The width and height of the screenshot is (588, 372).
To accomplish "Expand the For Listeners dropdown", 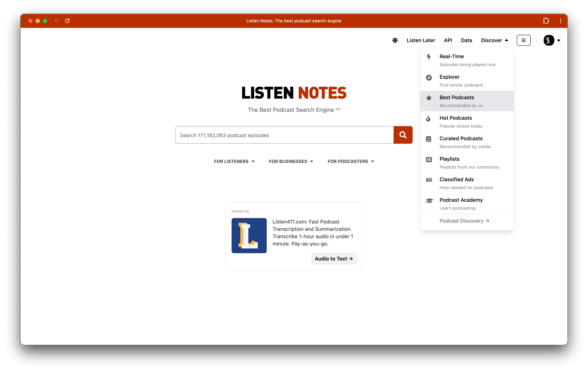I will tap(234, 161).
